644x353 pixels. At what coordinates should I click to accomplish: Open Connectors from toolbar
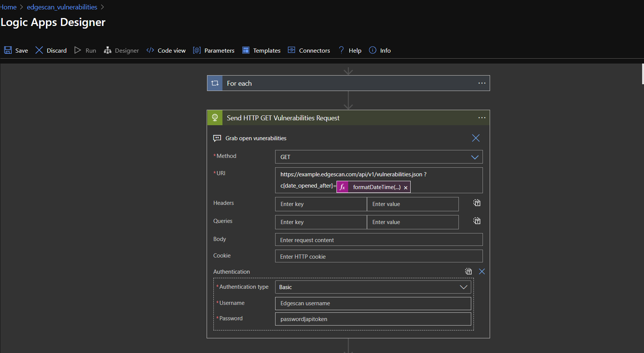click(309, 50)
